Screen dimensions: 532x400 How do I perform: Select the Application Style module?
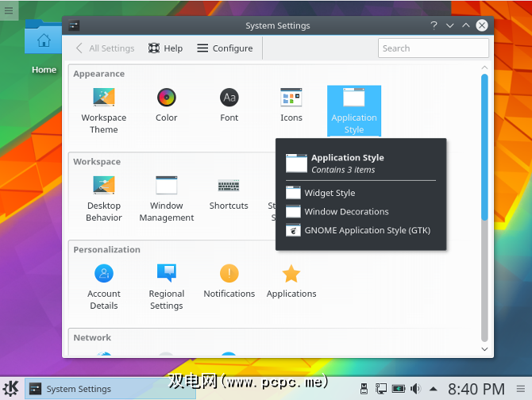tap(354, 111)
